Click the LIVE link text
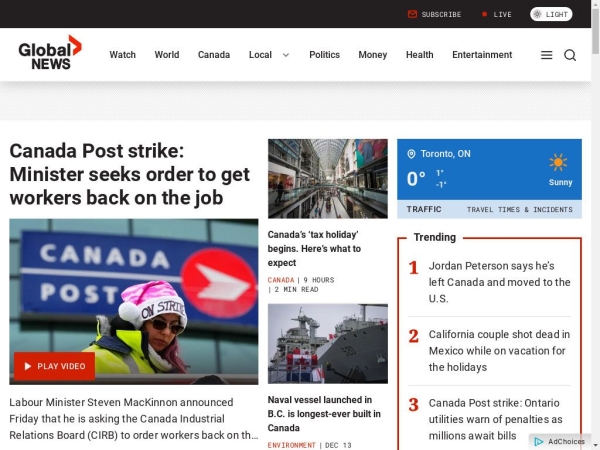 coord(502,15)
